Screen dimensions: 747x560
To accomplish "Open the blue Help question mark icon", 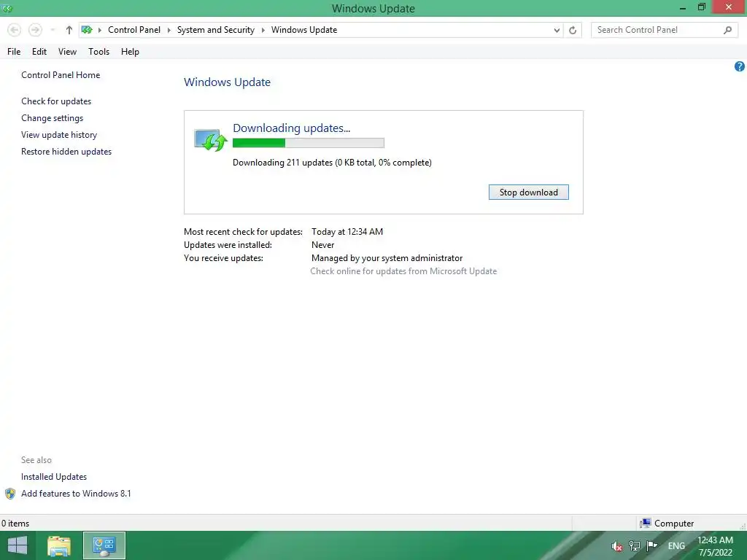I will pyautogui.click(x=740, y=66).
